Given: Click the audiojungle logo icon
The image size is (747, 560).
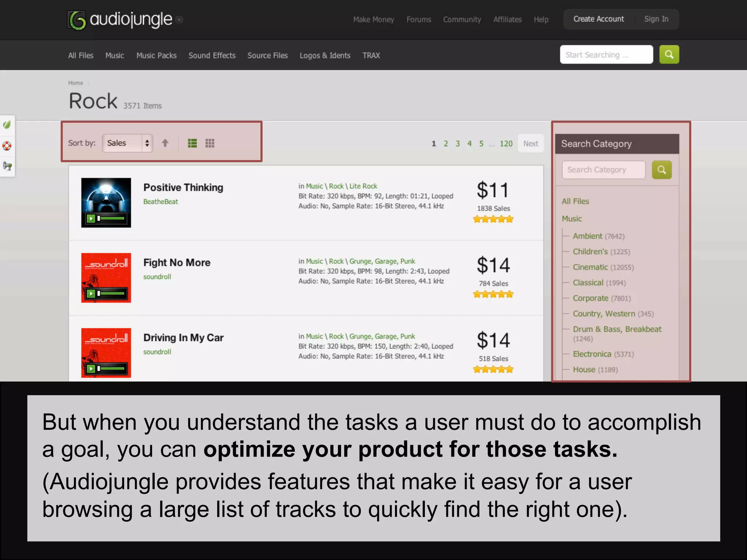Looking at the screenshot, I should pyautogui.click(x=77, y=20).
